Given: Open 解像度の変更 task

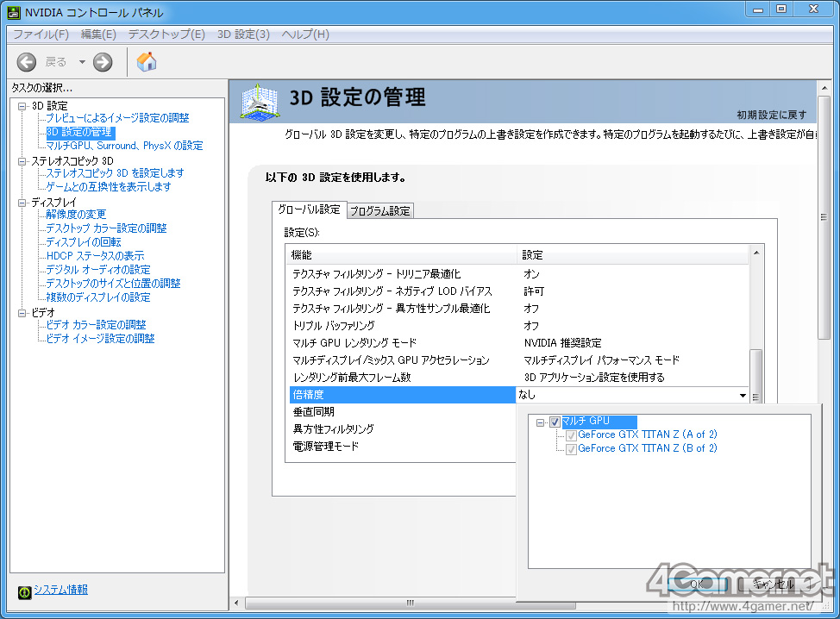Looking at the screenshot, I should click(x=76, y=214).
